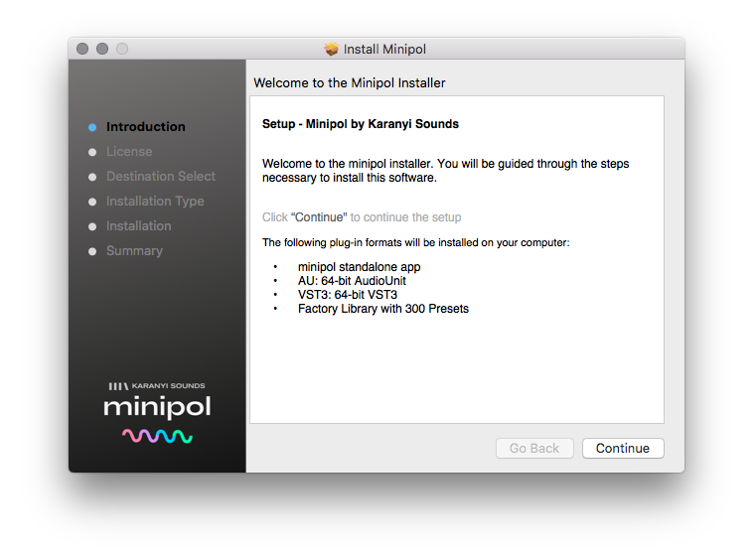Click the 'AU: 64-bit AudioUnit' list item
The image size is (756, 550).
point(352,281)
